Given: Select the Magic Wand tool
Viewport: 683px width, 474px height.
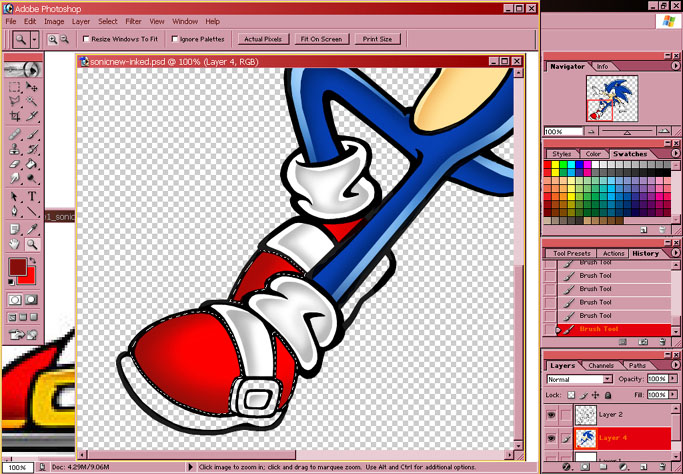Looking at the screenshot, I should coord(31,102).
